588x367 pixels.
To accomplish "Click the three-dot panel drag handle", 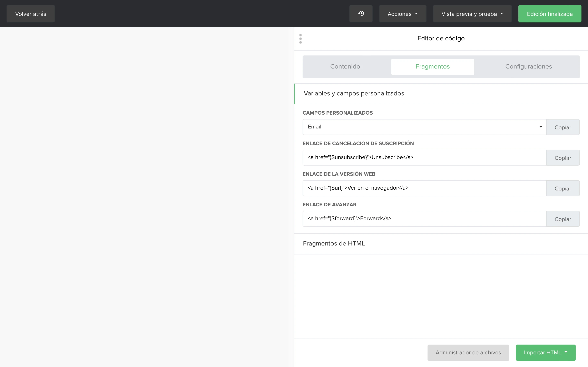I will [x=301, y=39].
